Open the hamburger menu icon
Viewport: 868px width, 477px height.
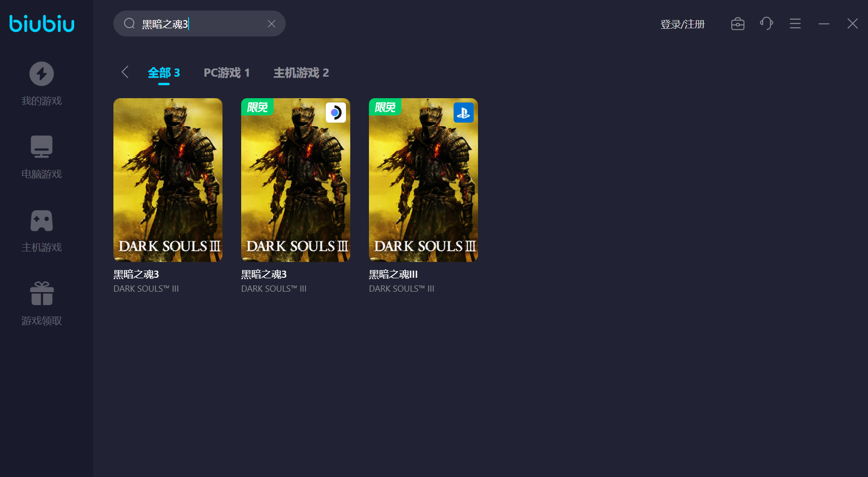(795, 23)
